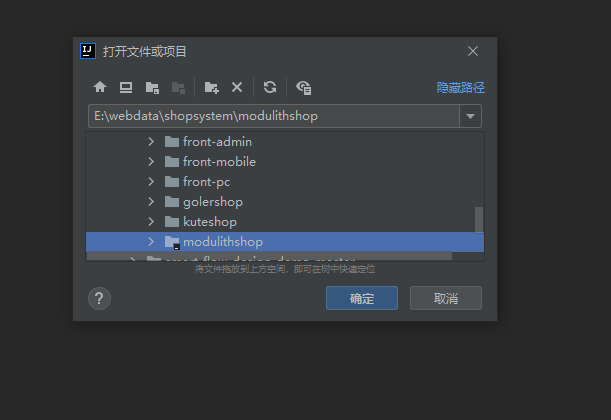Refresh the file tree
Image resolution: width=611 pixels, height=420 pixels.
[x=270, y=87]
